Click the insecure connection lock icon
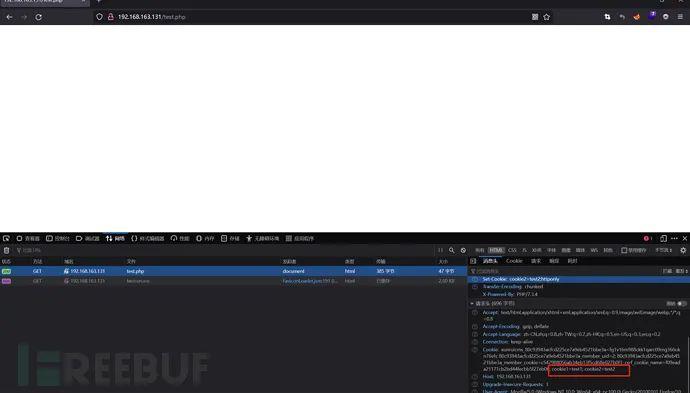This screenshot has width=690, height=393. [110, 17]
